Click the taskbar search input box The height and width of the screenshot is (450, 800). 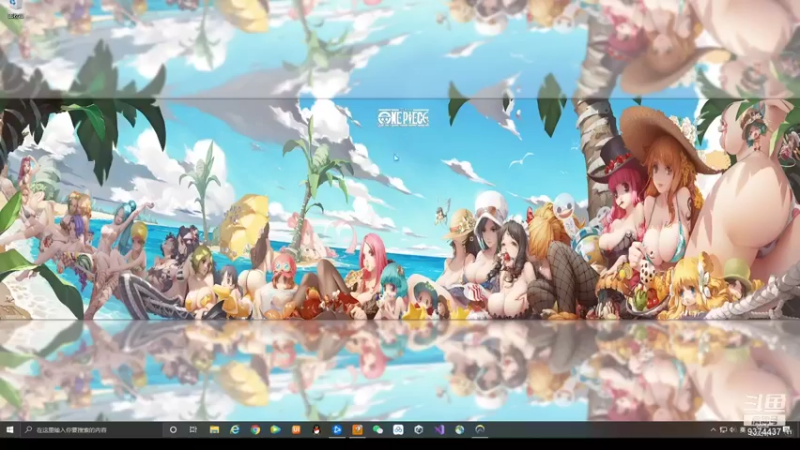click(91, 430)
